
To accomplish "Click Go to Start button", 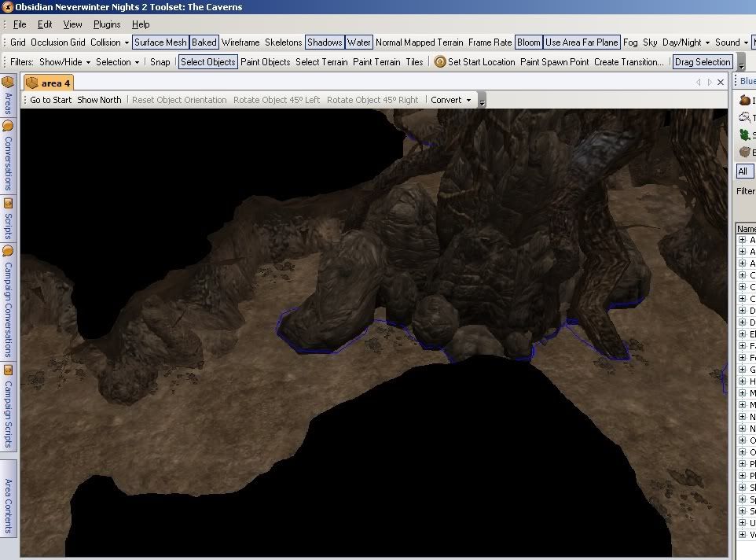I will [x=50, y=100].
